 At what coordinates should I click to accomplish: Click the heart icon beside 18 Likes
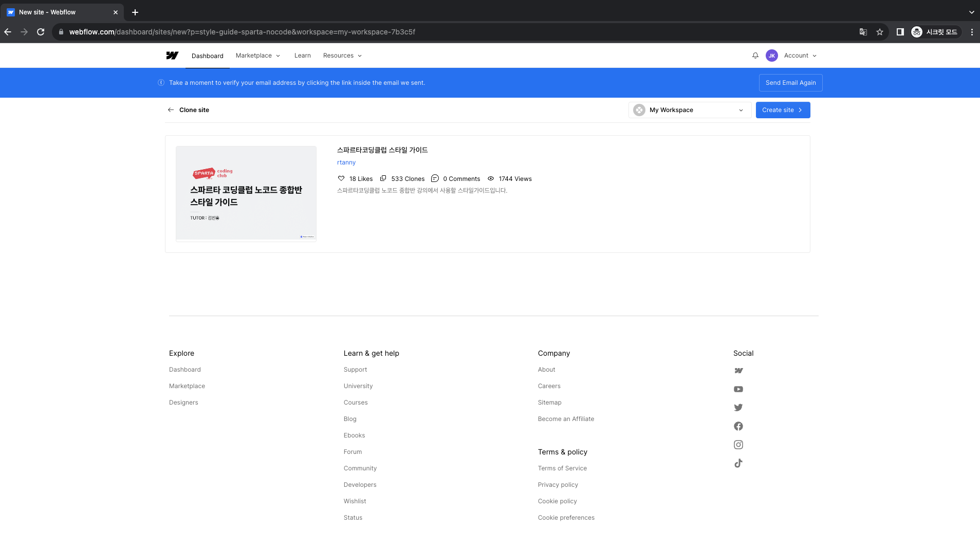coord(341,178)
